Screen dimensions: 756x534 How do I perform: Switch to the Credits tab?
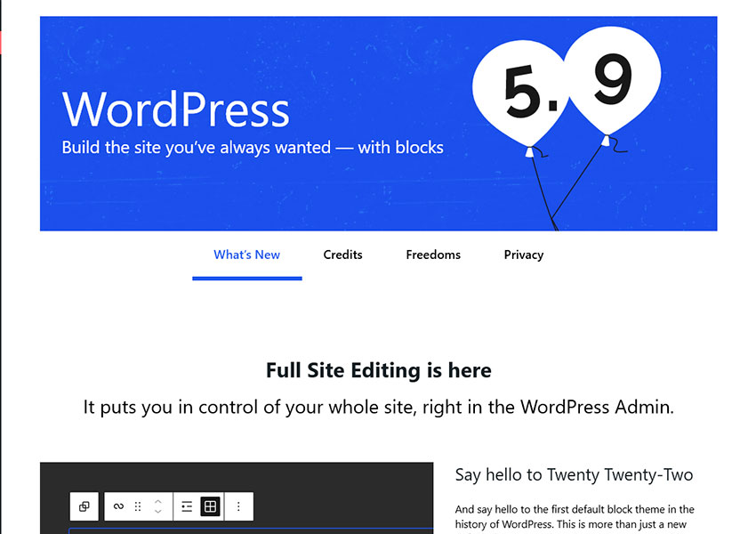tap(342, 255)
